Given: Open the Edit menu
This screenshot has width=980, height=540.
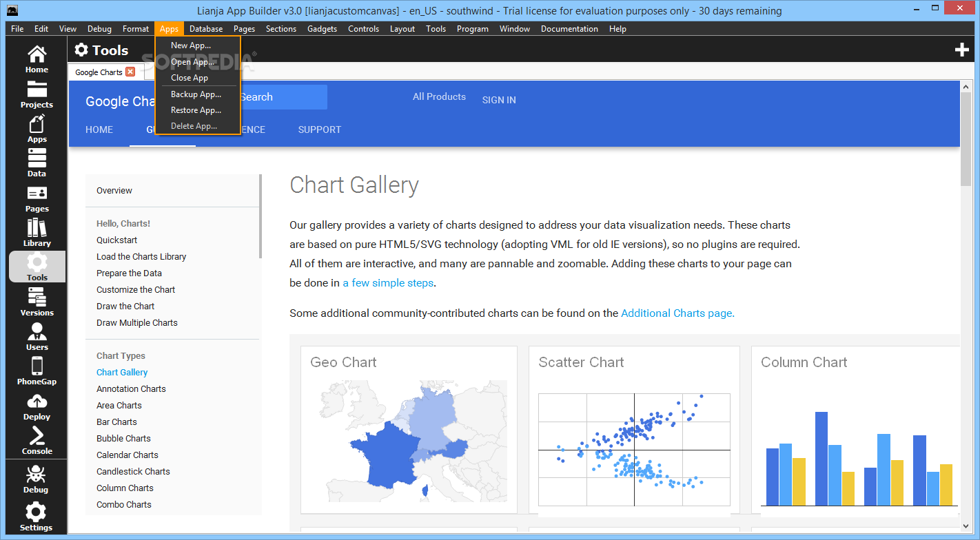Looking at the screenshot, I should [x=41, y=29].
